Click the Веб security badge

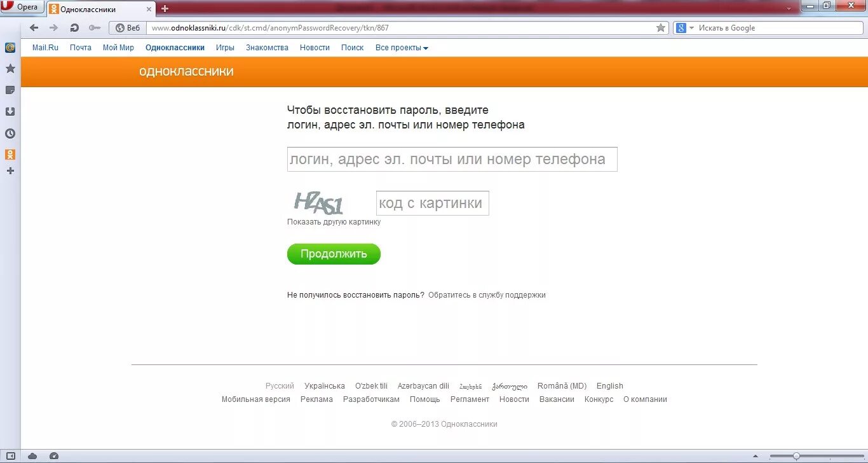pos(128,28)
